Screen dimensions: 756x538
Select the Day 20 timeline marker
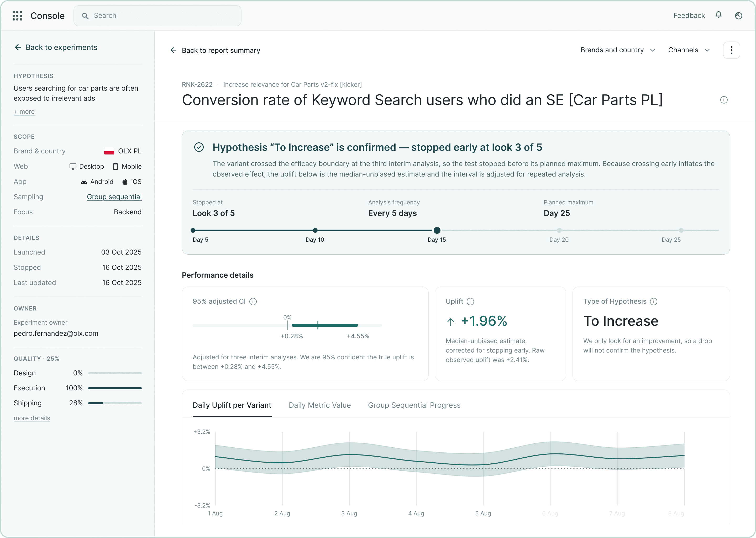(x=559, y=230)
